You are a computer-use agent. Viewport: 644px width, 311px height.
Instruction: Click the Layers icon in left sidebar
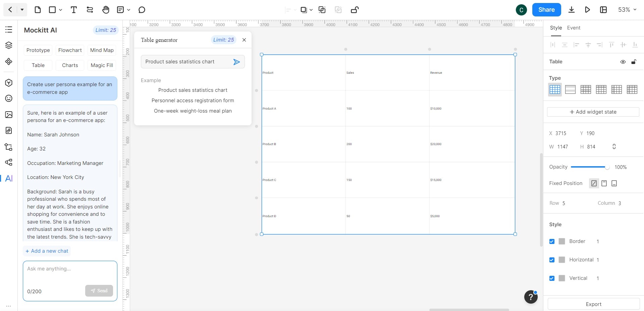9,45
